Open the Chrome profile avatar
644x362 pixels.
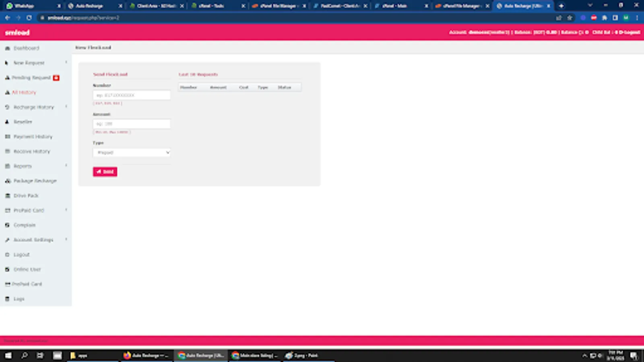tap(626, 18)
